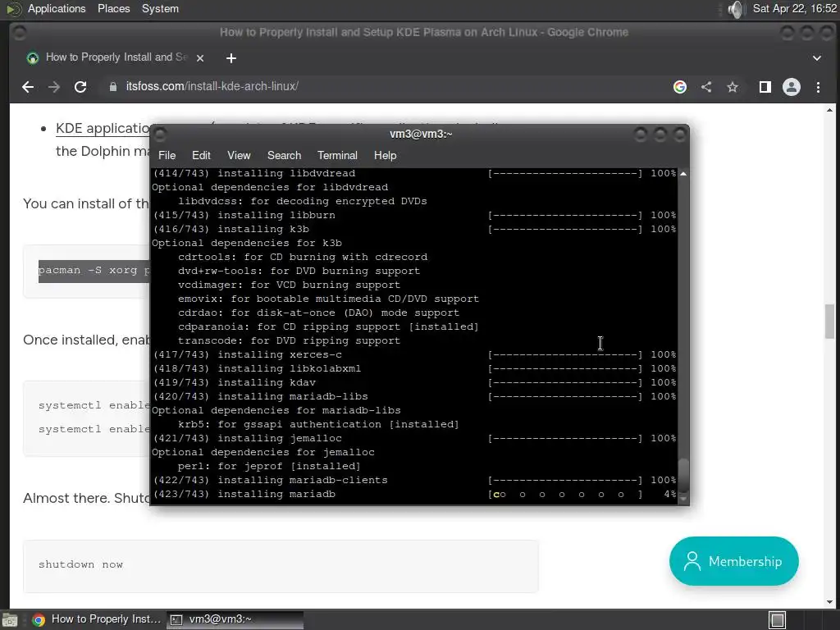Screen dimensions: 840x630
Task: Open the System menu
Action: [160, 8]
